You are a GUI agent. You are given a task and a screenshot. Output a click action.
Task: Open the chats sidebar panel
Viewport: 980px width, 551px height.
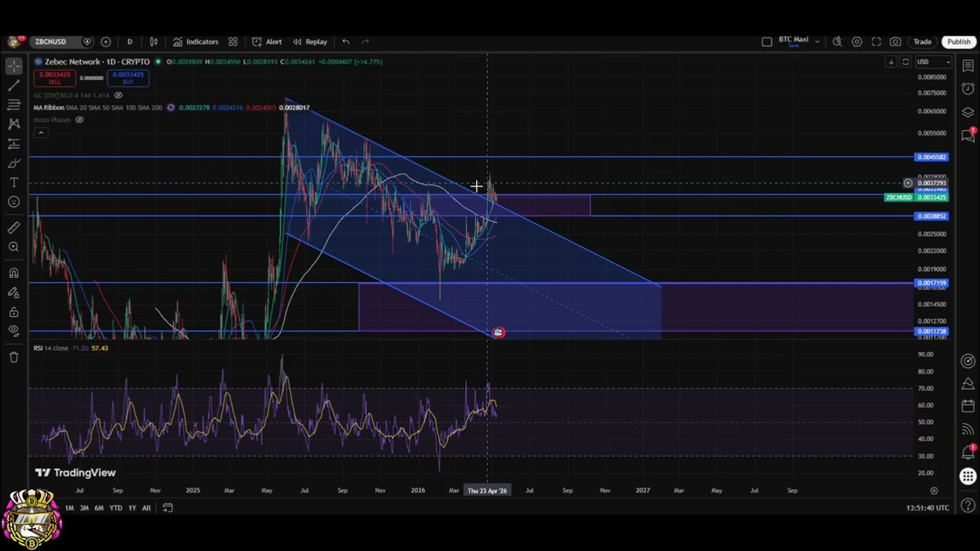pos(968,135)
